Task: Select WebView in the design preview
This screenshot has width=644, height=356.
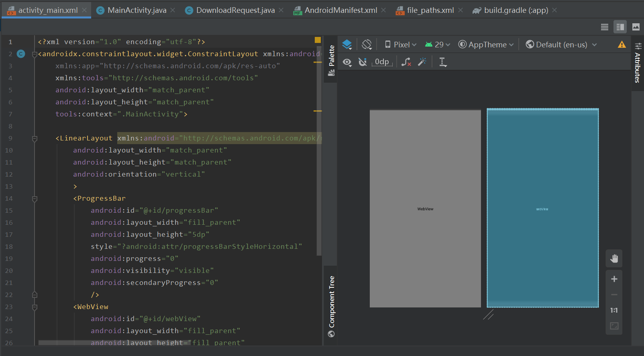Action: tap(425, 209)
